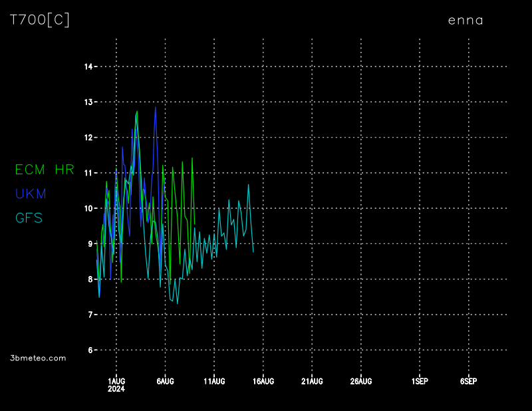Click the 11AUG date label
Viewport: 532px width, 411px height.
coord(214,381)
